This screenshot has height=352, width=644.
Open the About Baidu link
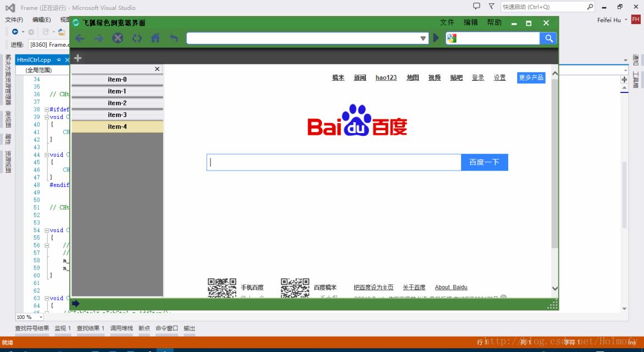pos(451,287)
